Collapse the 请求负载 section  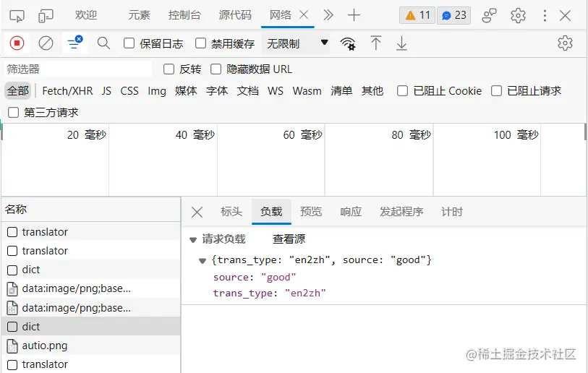193,240
